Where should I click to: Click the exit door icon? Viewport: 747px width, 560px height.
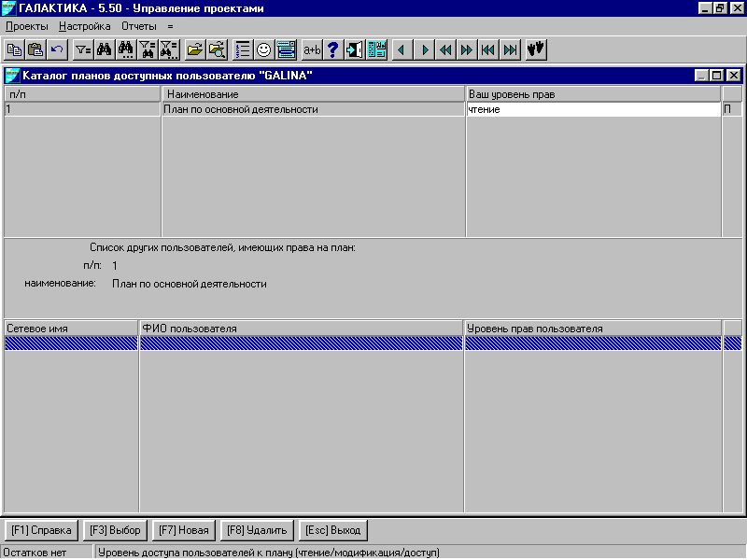pyautogui.click(x=355, y=49)
